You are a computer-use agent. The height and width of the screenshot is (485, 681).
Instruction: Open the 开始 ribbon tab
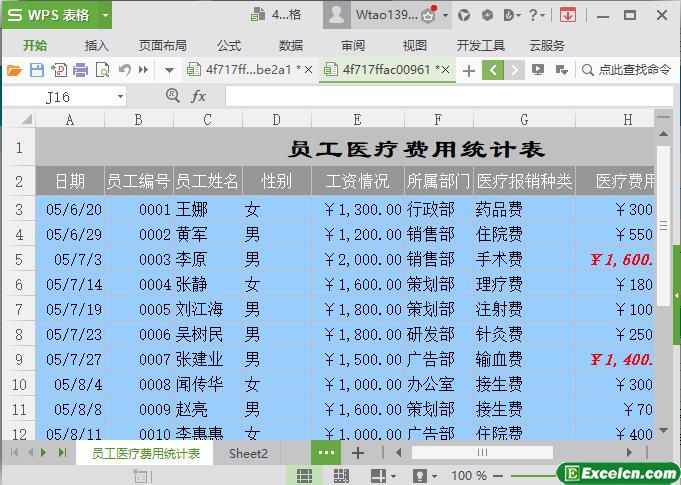(x=35, y=46)
